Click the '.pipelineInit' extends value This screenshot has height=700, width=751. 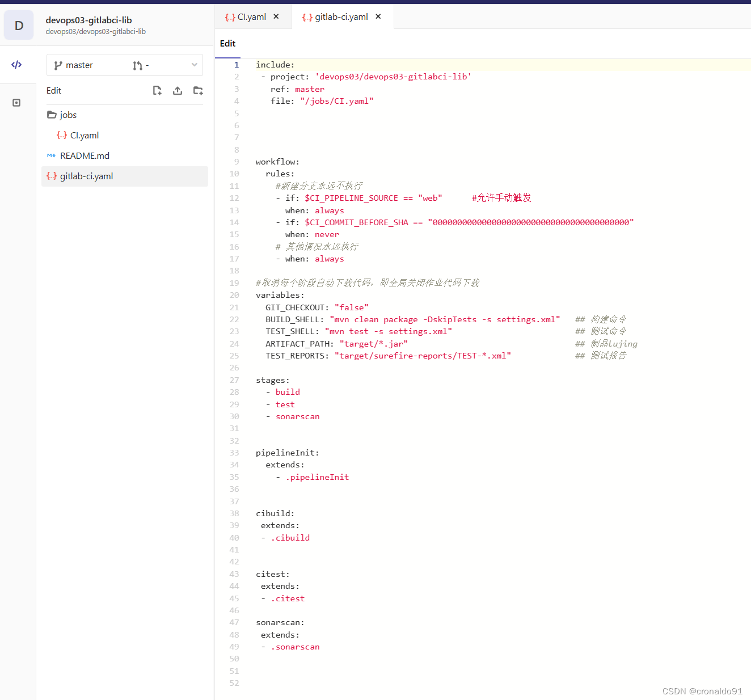tap(317, 477)
